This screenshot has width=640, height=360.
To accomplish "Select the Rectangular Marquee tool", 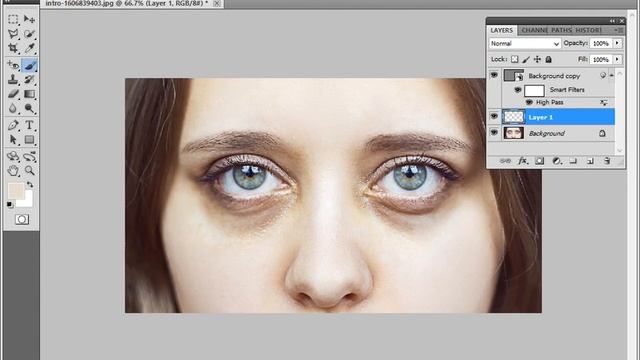I will click(13, 19).
